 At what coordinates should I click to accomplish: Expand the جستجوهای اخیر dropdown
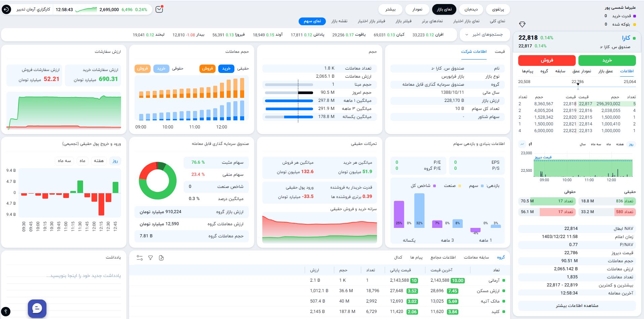(x=485, y=35)
